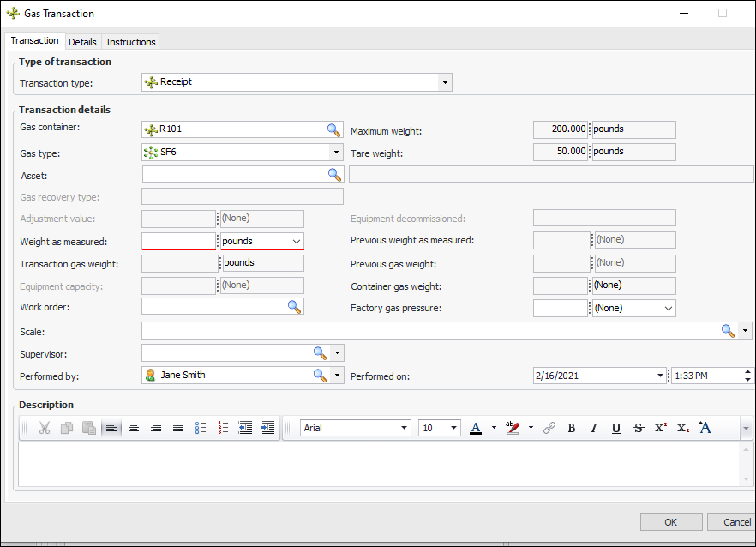
Task: Center align the description text
Action: coord(134,428)
